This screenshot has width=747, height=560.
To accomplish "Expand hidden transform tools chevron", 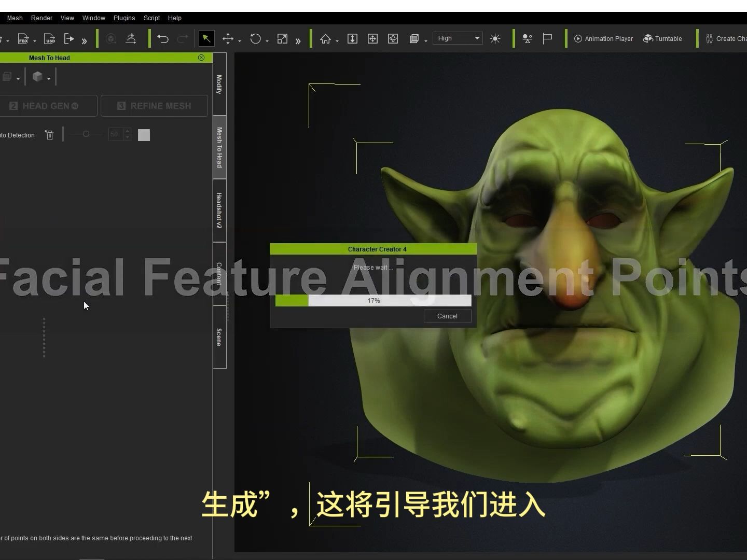I will tap(298, 40).
